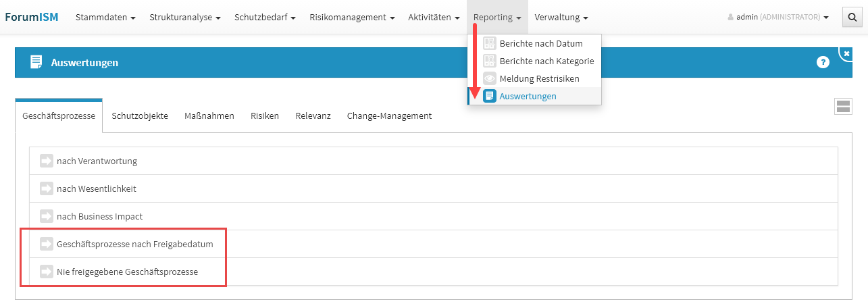
Task: Expand the Risikomanagement menu
Action: (x=352, y=18)
